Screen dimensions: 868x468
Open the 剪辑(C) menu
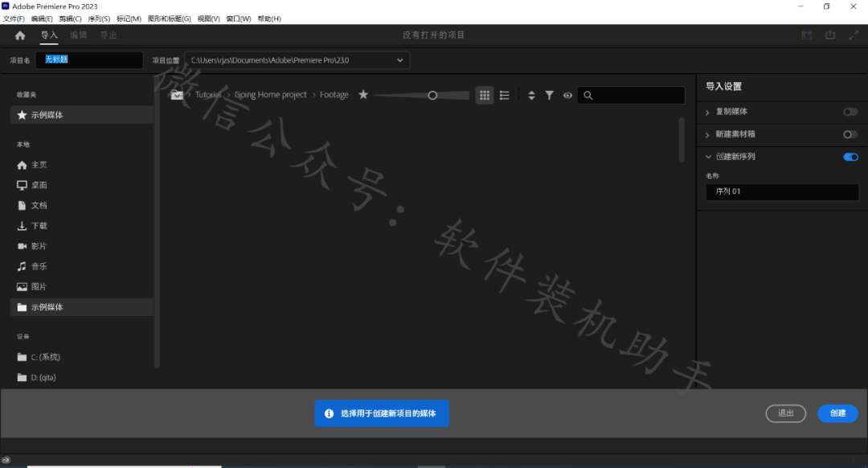(70, 18)
